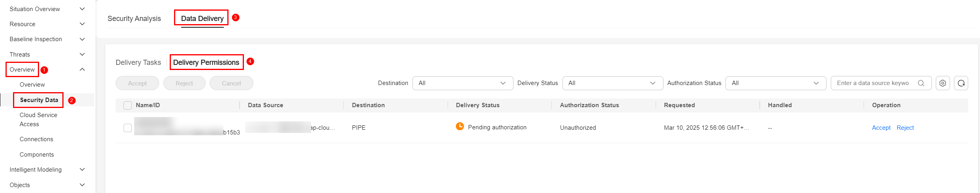This screenshot has height=193, width=980.
Task: Select all rows with header checkbox
Action: pyautogui.click(x=127, y=105)
